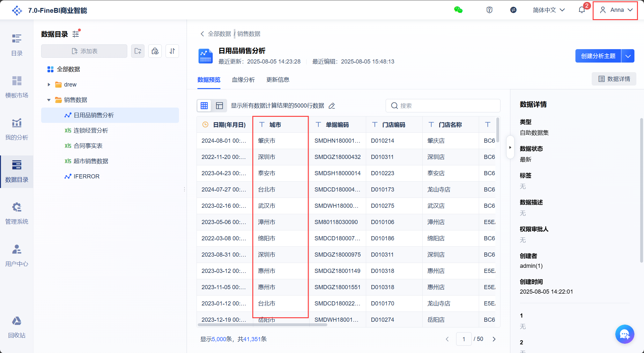Open data directory filter settings icon
Screen dimensions: 644x353
pos(76,34)
